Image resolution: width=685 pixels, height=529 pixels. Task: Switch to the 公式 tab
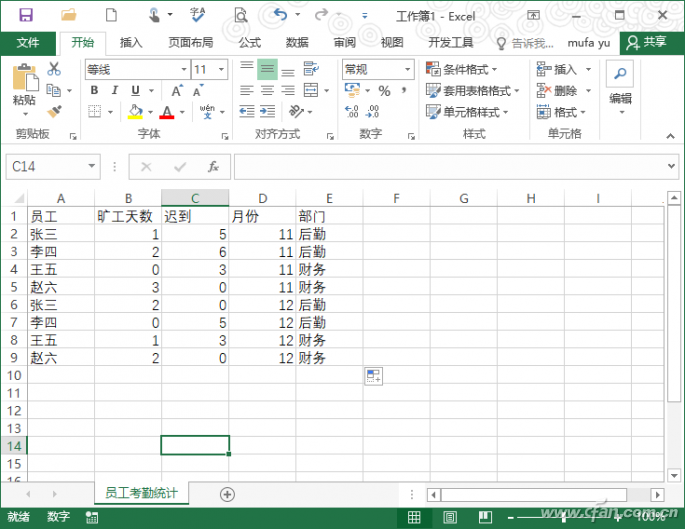249,43
